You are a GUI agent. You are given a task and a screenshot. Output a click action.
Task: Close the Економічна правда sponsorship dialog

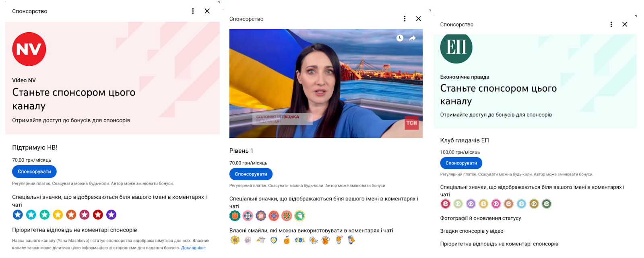pos(625,25)
